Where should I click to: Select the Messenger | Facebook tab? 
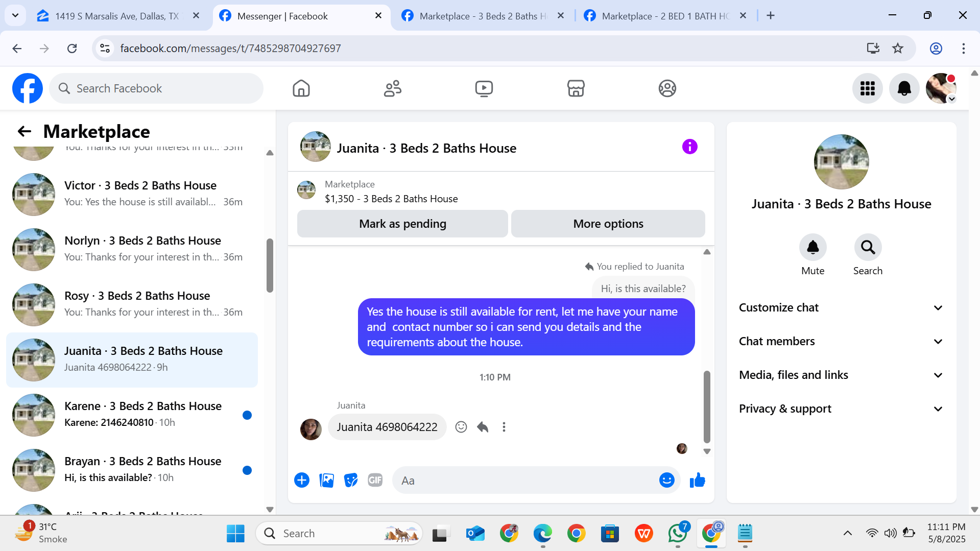click(301, 16)
